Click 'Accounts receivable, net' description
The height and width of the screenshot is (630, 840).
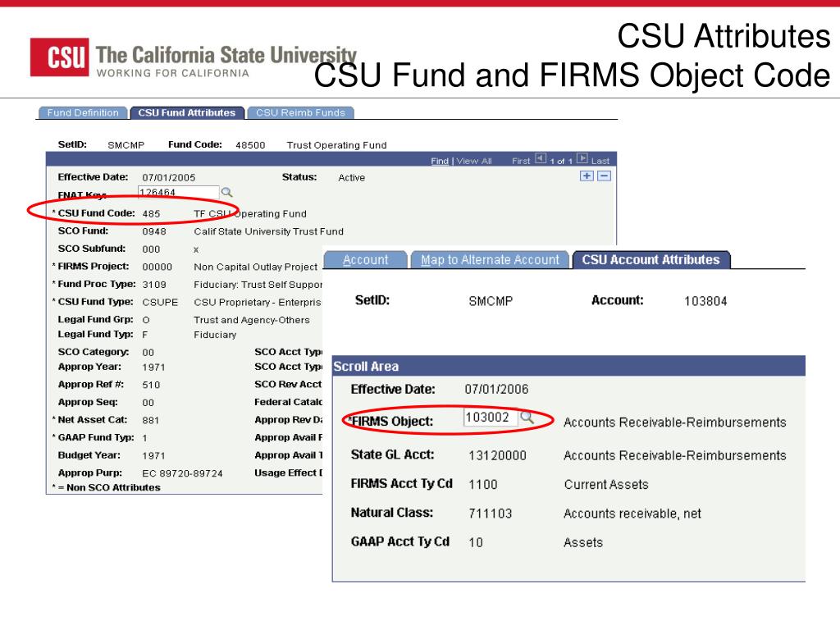[632, 514]
